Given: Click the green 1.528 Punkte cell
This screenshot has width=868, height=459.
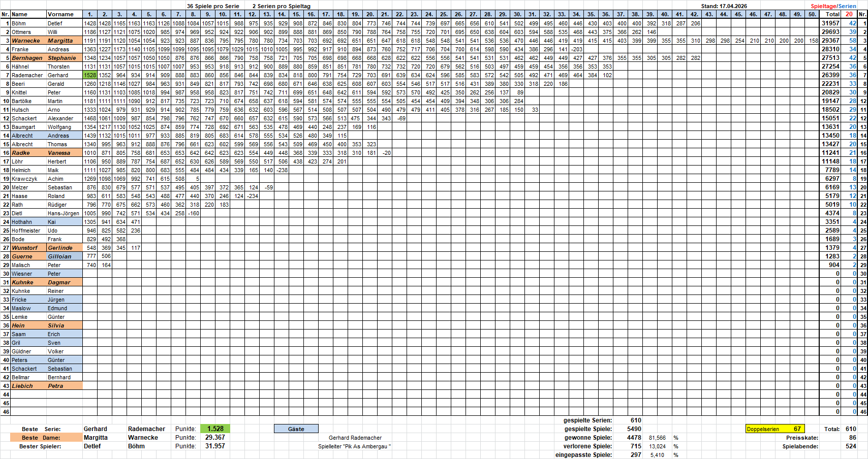Looking at the screenshot, I should (215, 429).
